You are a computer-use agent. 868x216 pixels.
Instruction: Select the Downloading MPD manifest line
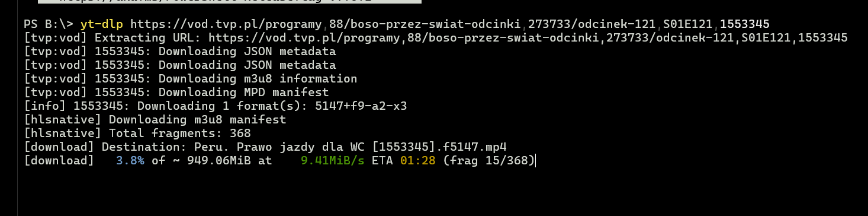(176, 93)
